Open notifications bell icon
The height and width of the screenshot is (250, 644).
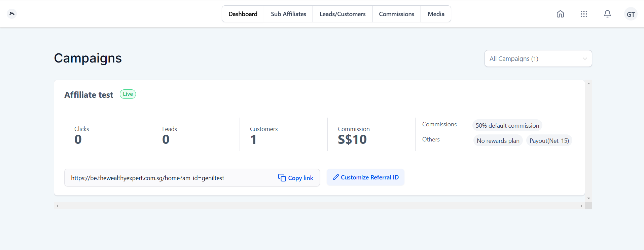click(x=607, y=14)
